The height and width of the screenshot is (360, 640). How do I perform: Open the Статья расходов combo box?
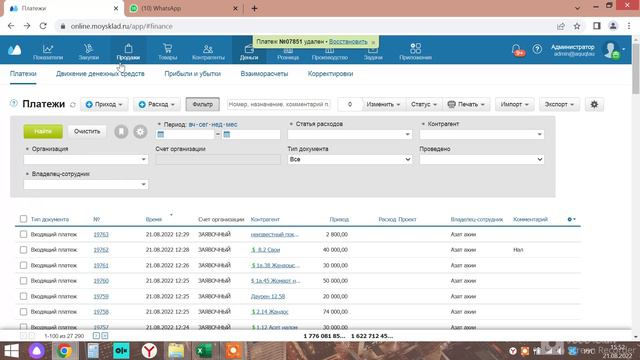point(350,134)
